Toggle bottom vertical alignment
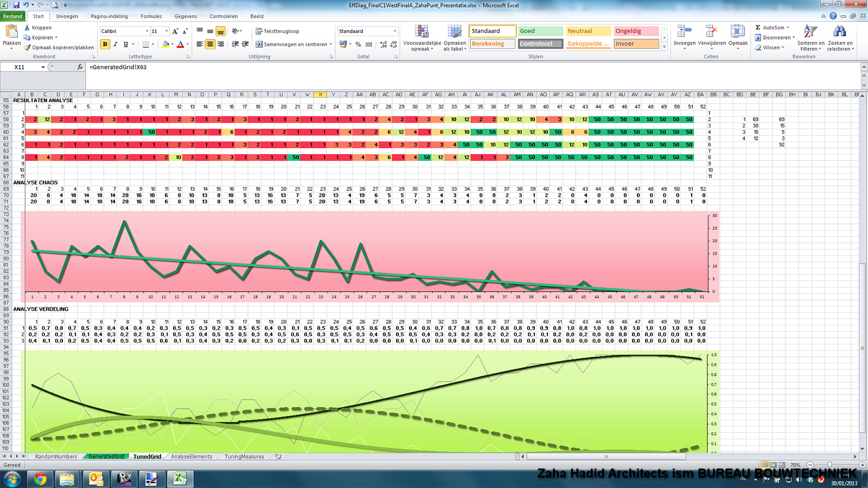 pos(220,31)
